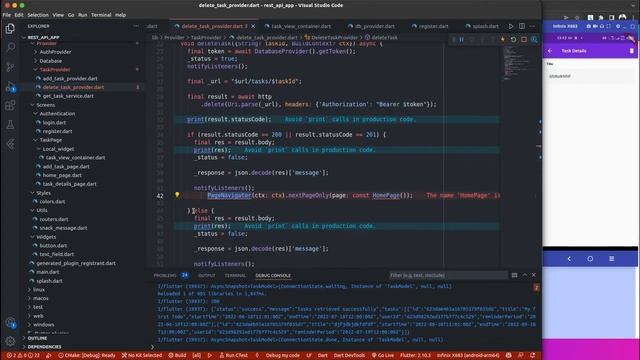Collapse the Screens folder
The image size is (640, 360).
[x=45, y=105]
